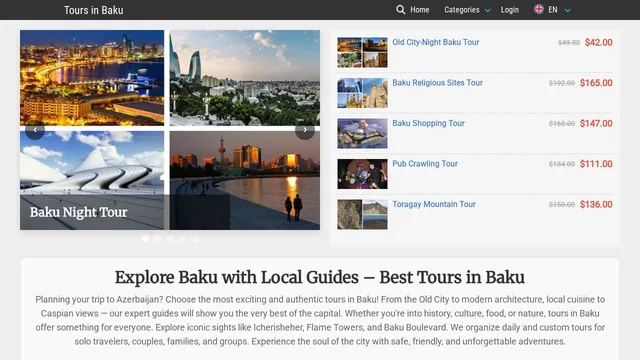The image size is (640, 360).
Task: Click Toragay Mountain Tour thumbnail
Action: pos(362,214)
